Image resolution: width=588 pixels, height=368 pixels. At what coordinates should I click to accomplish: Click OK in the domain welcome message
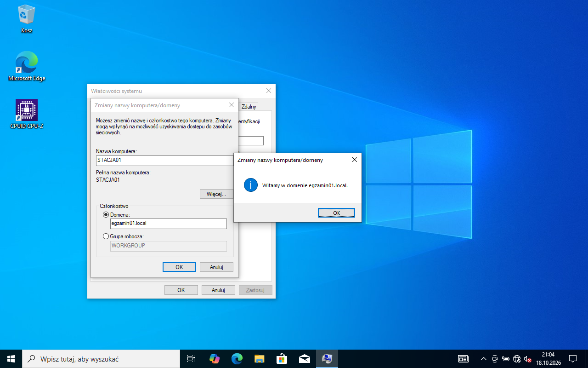coord(336,213)
